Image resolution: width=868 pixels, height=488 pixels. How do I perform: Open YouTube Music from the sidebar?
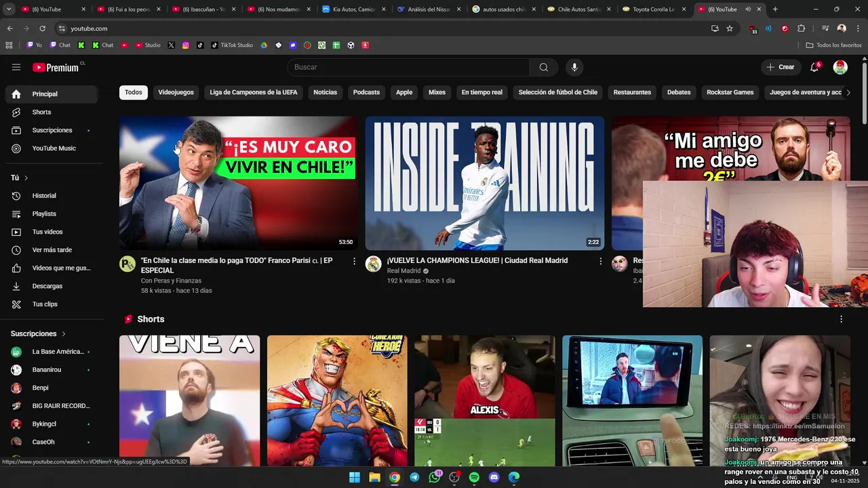52,148
